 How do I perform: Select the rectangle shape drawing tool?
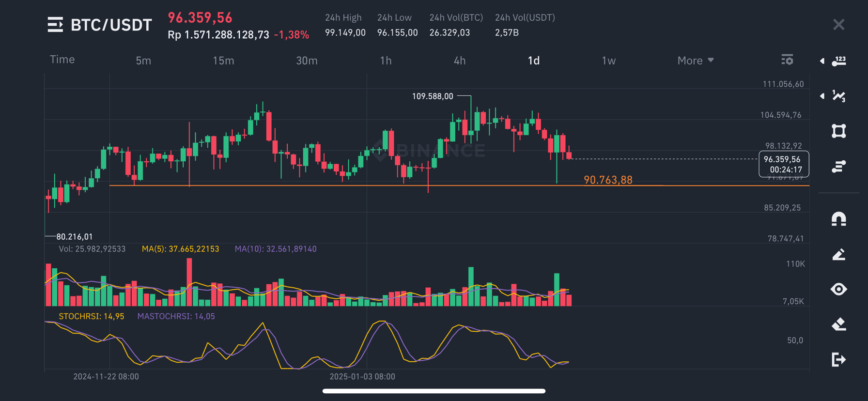[x=839, y=131]
